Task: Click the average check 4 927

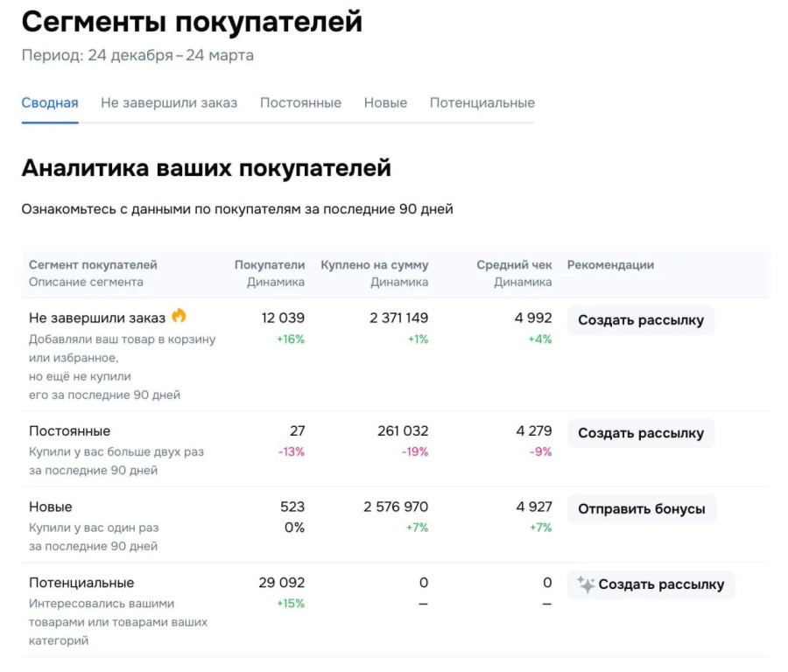Action: (x=534, y=507)
